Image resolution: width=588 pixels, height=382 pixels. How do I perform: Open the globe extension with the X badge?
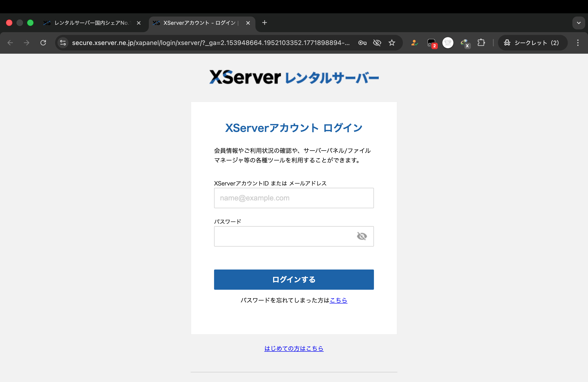tap(465, 43)
